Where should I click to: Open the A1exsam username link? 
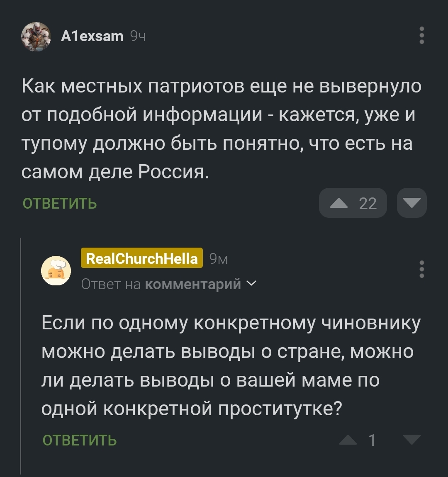pyautogui.click(x=92, y=37)
